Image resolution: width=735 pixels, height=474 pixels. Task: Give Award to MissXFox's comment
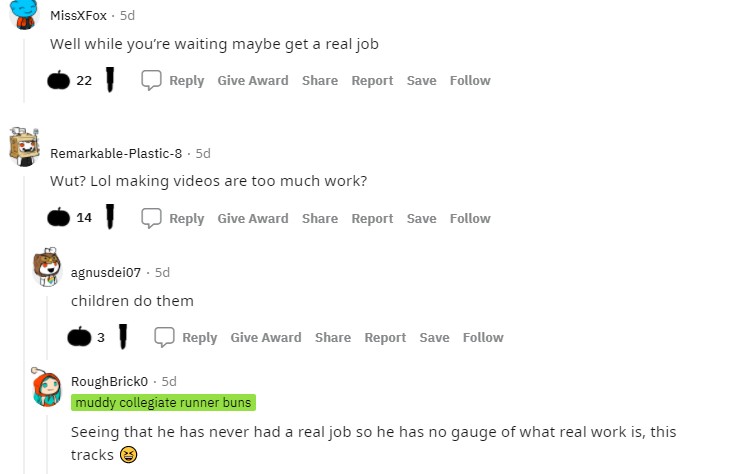(253, 80)
